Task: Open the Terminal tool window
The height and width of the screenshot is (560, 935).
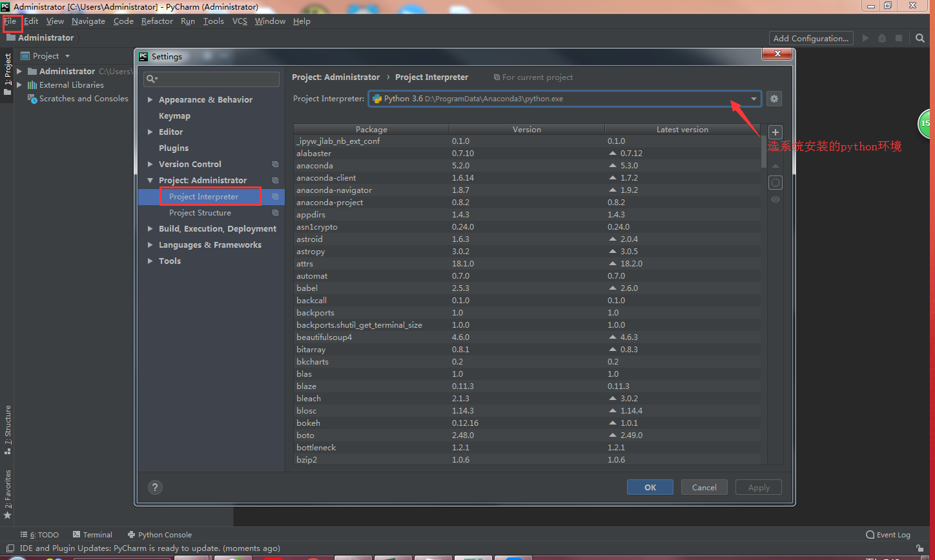Action: point(92,534)
